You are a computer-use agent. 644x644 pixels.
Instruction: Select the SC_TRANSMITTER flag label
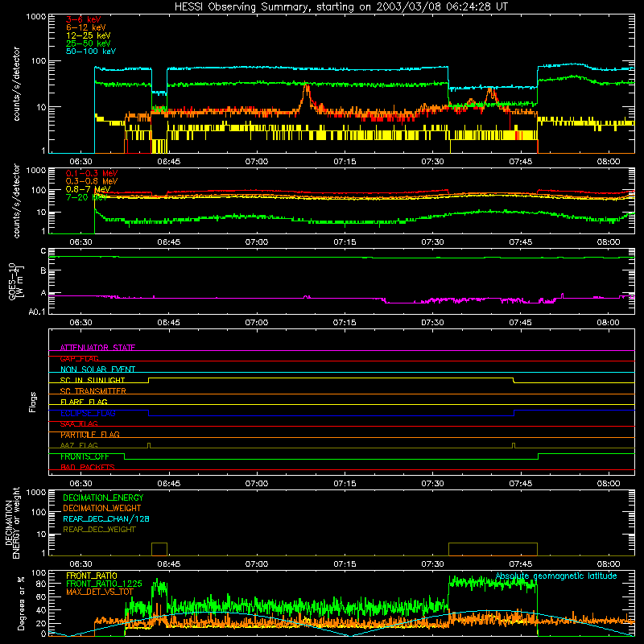pos(93,391)
